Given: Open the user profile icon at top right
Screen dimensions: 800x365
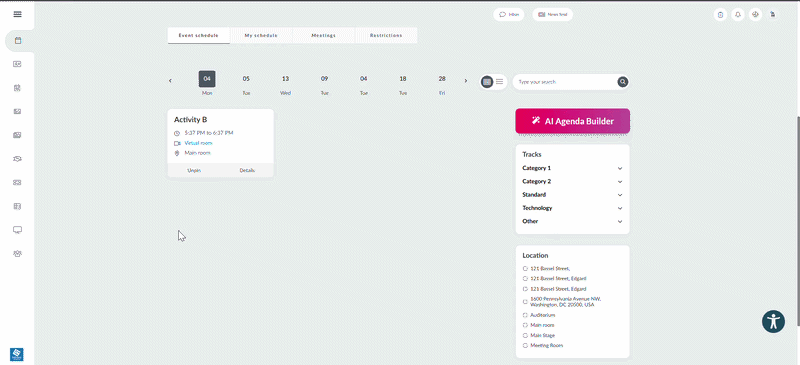Looking at the screenshot, I should [773, 14].
